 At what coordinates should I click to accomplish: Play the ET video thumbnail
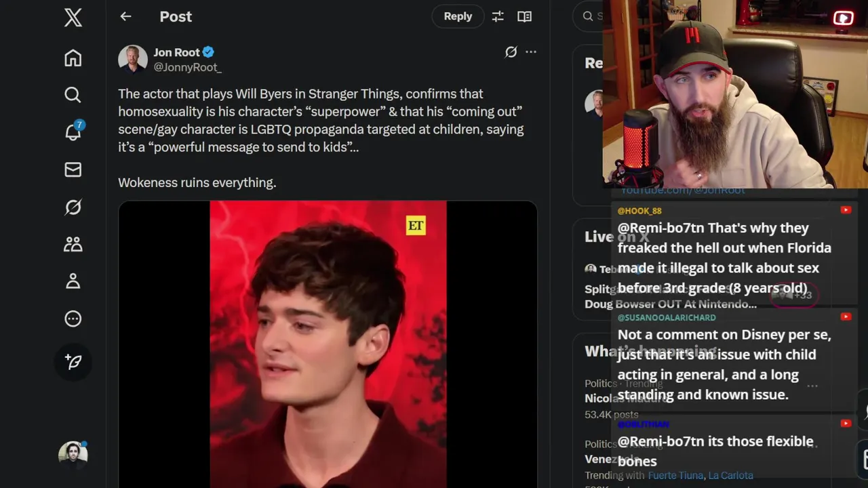(x=328, y=344)
